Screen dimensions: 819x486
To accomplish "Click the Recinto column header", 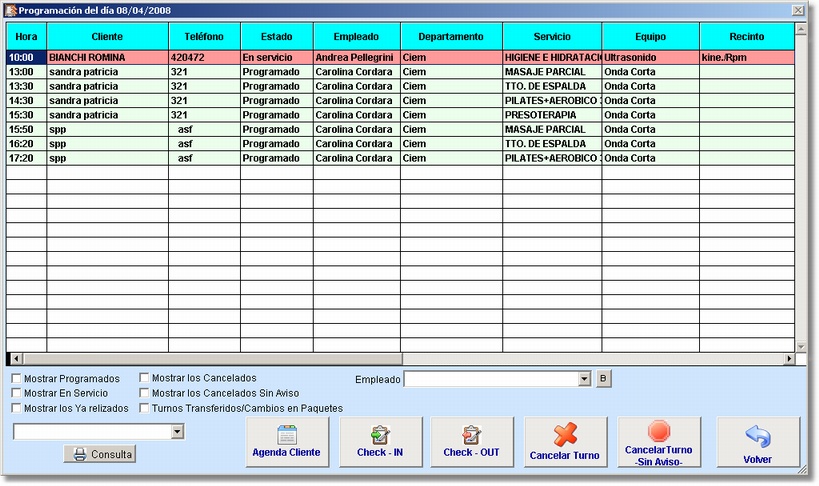I will tap(747, 37).
